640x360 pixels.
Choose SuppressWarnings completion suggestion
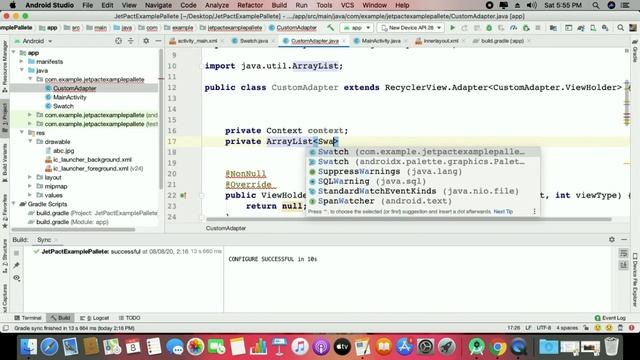tap(423, 171)
